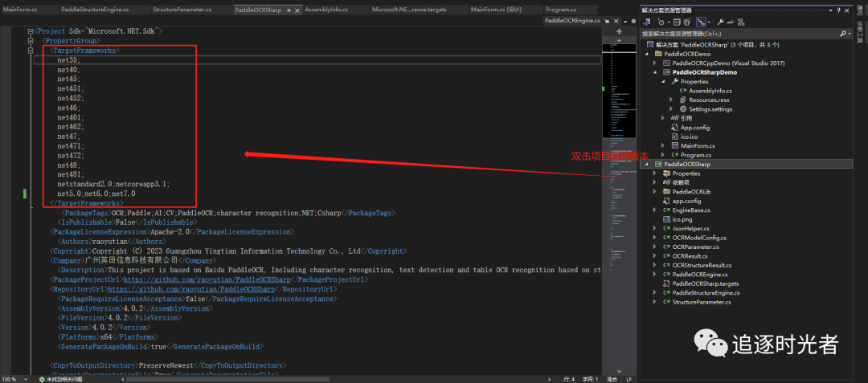Expand the Settings.settings node
The width and height of the screenshot is (868, 383).
click(671, 109)
